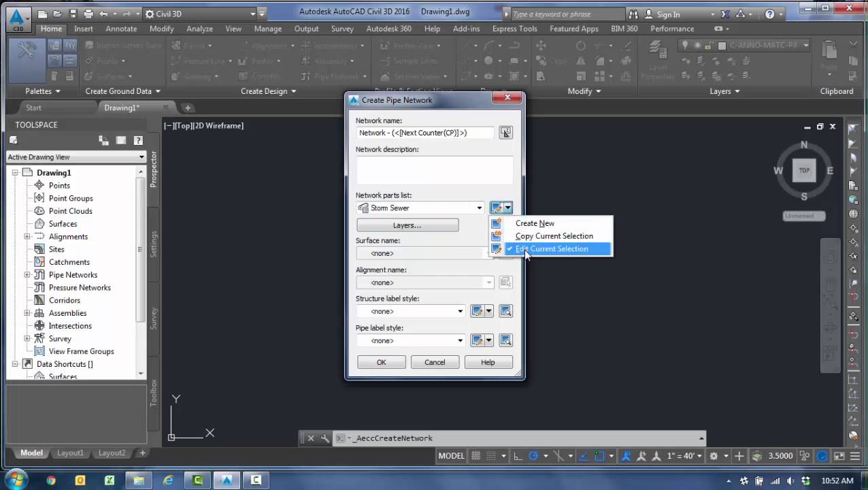Image resolution: width=868 pixels, height=490 pixels.
Task: Click the Toolspace help question icon
Action: [138, 141]
